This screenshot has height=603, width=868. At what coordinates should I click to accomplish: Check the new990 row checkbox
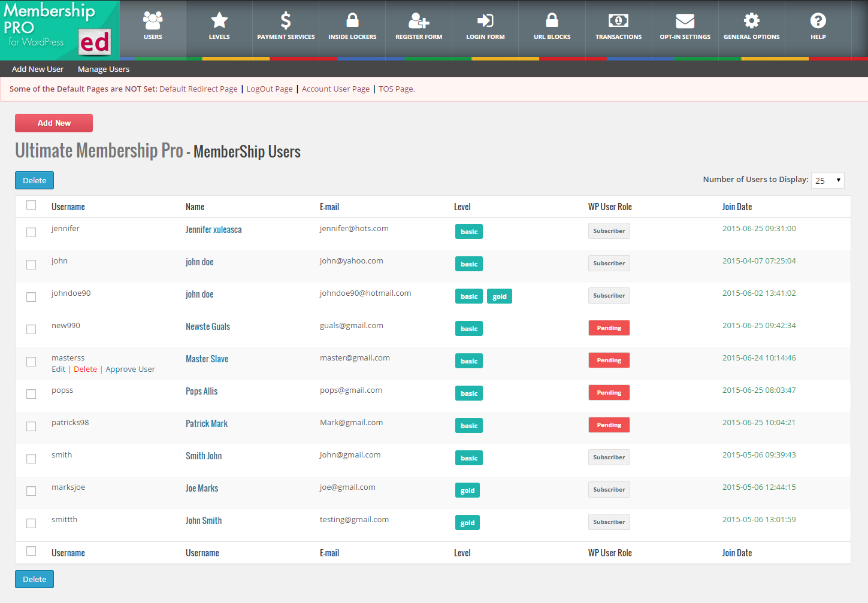31,329
